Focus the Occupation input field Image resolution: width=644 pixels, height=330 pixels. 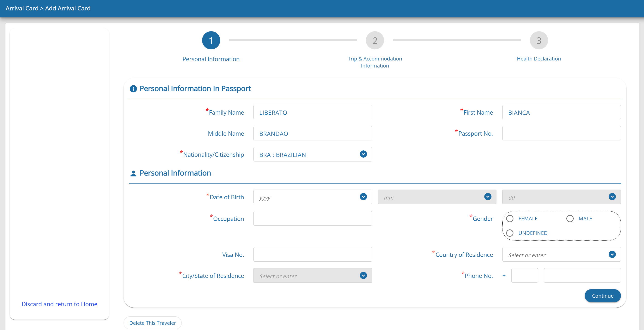coord(312,218)
